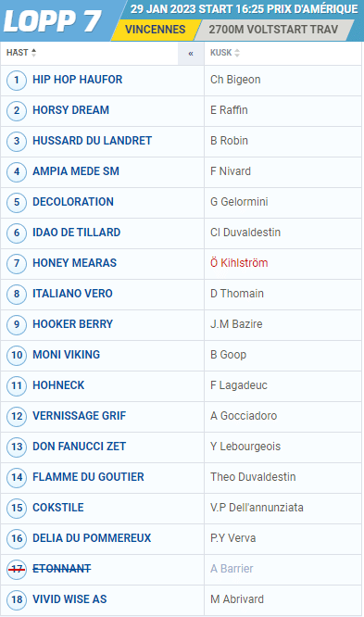Screen dimensions: 364x617
Task: Open the scratched horse ETONNANT
Action: 62,569
